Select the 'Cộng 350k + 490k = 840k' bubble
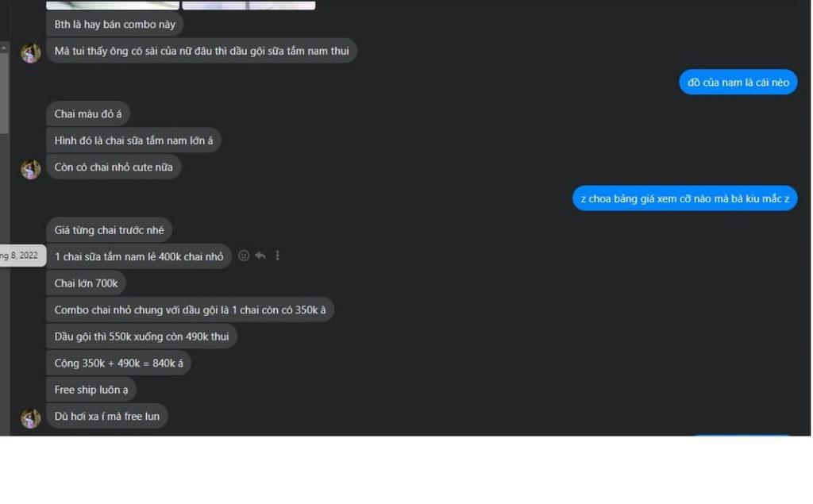The image size is (813, 504). point(119,363)
